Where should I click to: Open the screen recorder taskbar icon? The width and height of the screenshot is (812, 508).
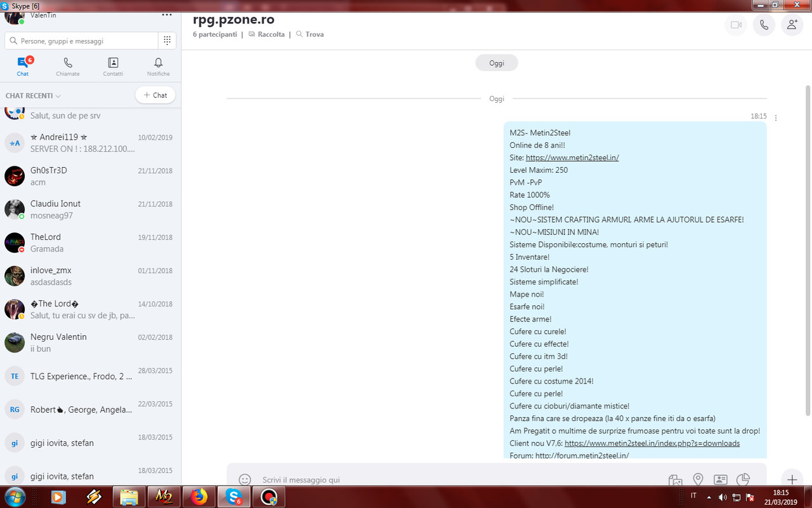coord(270,497)
